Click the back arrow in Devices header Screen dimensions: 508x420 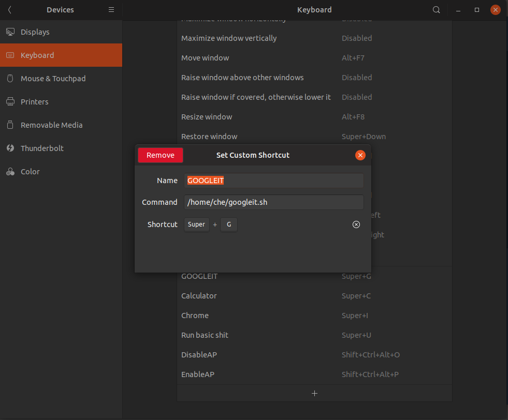[x=10, y=10]
